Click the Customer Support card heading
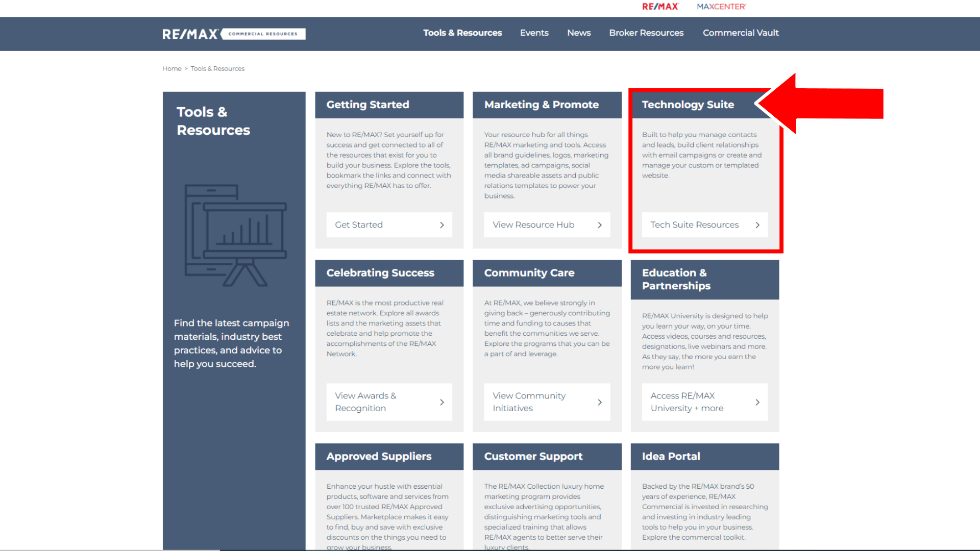Viewport: 980px width, 551px height. click(x=533, y=457)
